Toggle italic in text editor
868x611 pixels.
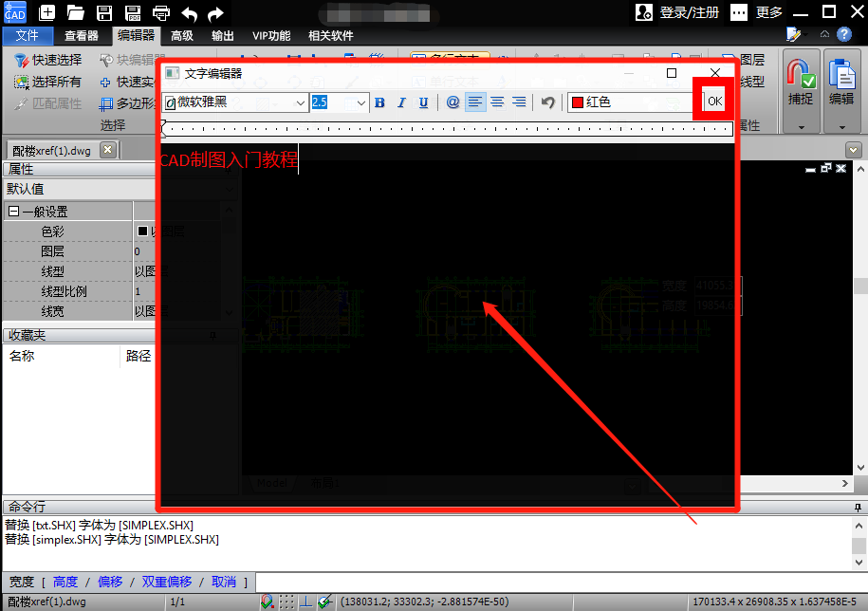401,102
